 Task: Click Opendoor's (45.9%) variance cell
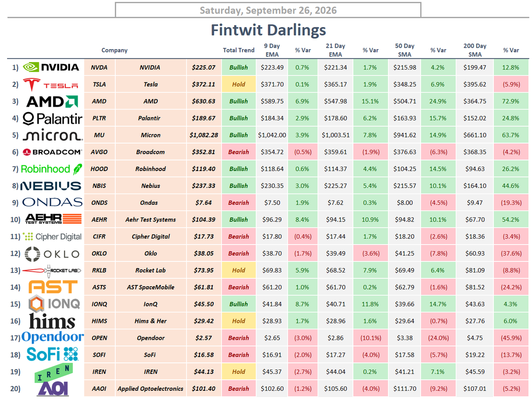pyautogui.click(x=511, y=338)
